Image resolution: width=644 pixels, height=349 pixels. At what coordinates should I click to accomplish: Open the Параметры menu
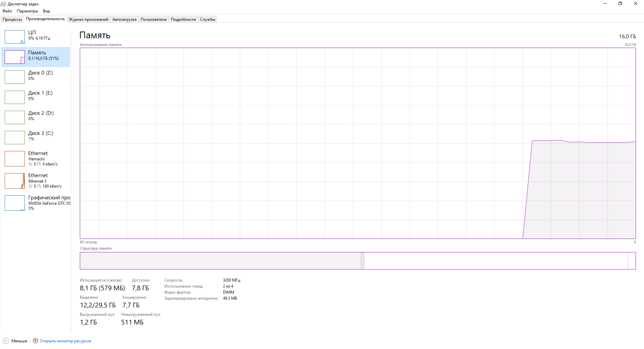click(28, 11)
